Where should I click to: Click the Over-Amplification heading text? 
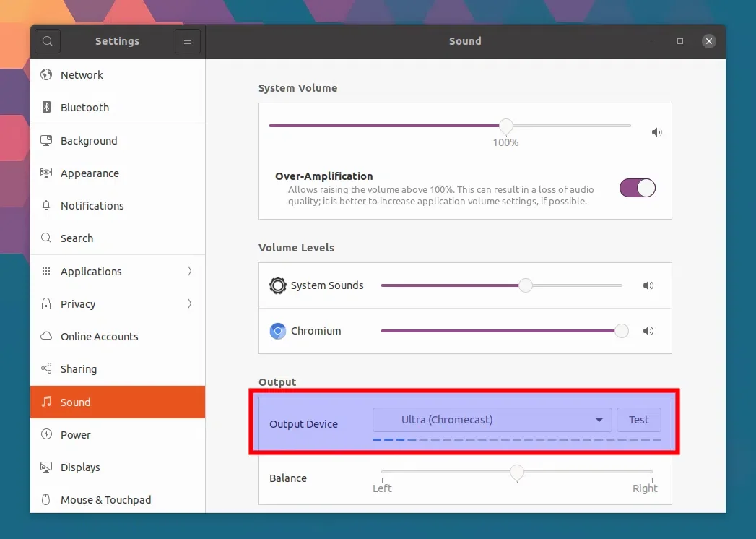tap(324, 176)
